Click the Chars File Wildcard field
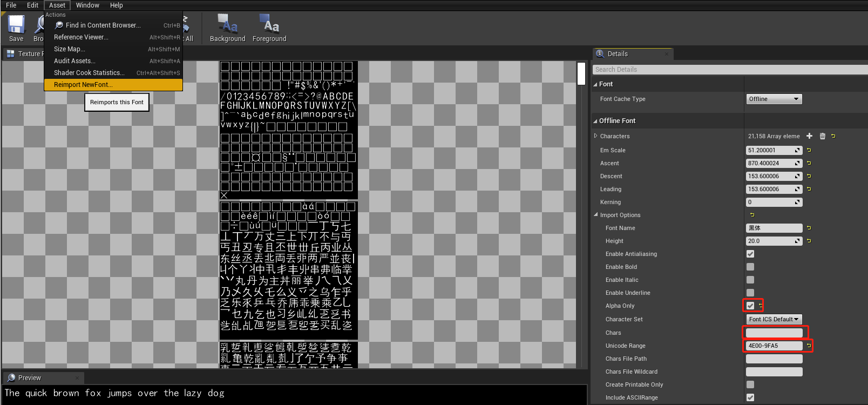The height and width of the screenshot is (405, 868). pyautogui.click(x=774, y=372)
